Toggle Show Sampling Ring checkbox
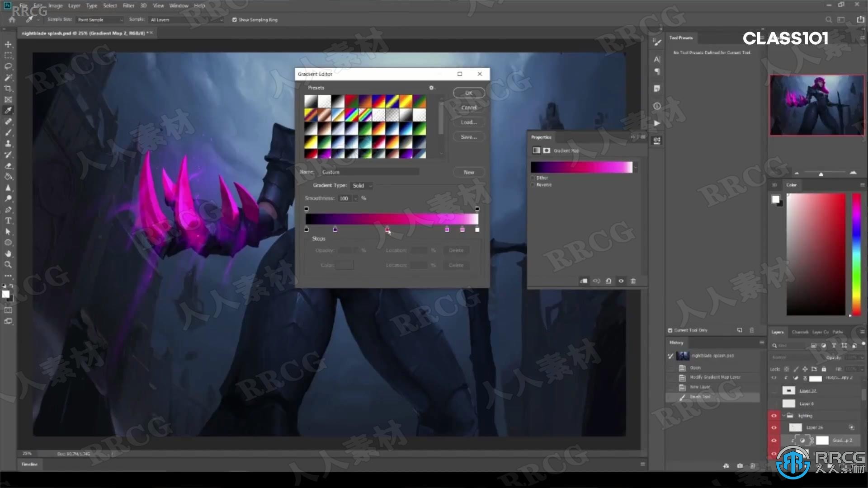Viewport: 868px width, 488px height. tap(234, 20)
